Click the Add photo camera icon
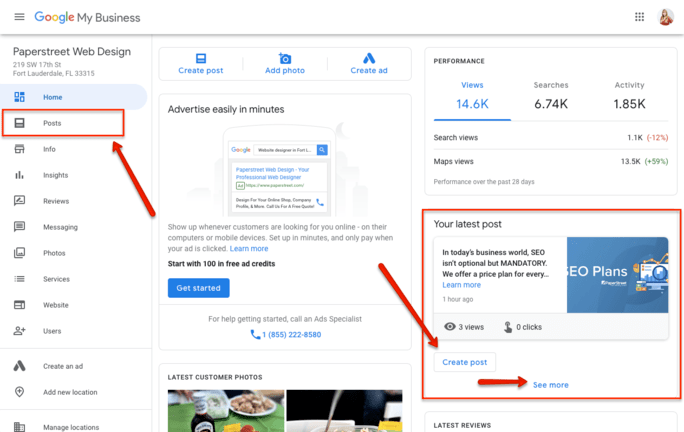 tap(285, 58)
